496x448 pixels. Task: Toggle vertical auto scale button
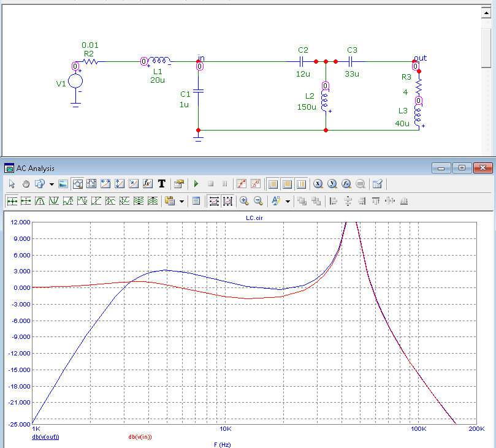click(227, 201)
